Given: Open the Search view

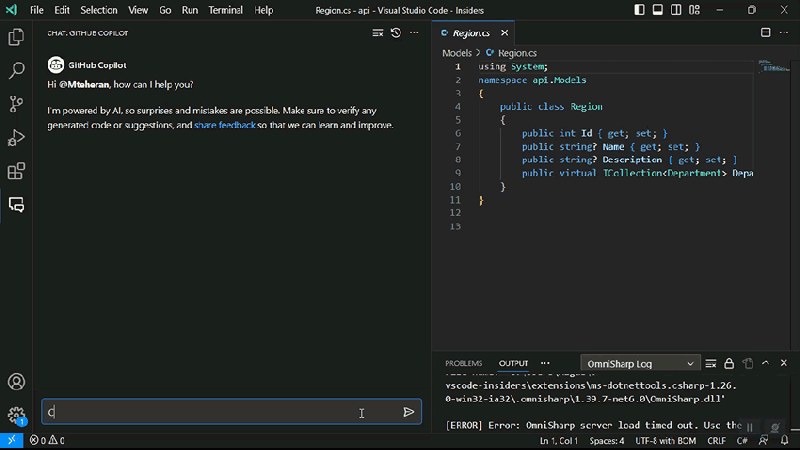Looking at the screenshot, I should [x=16, y=70].
